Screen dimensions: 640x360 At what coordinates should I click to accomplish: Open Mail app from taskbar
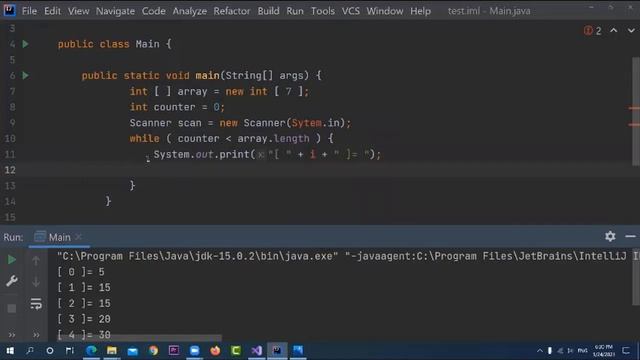click(x=133, y=351)
